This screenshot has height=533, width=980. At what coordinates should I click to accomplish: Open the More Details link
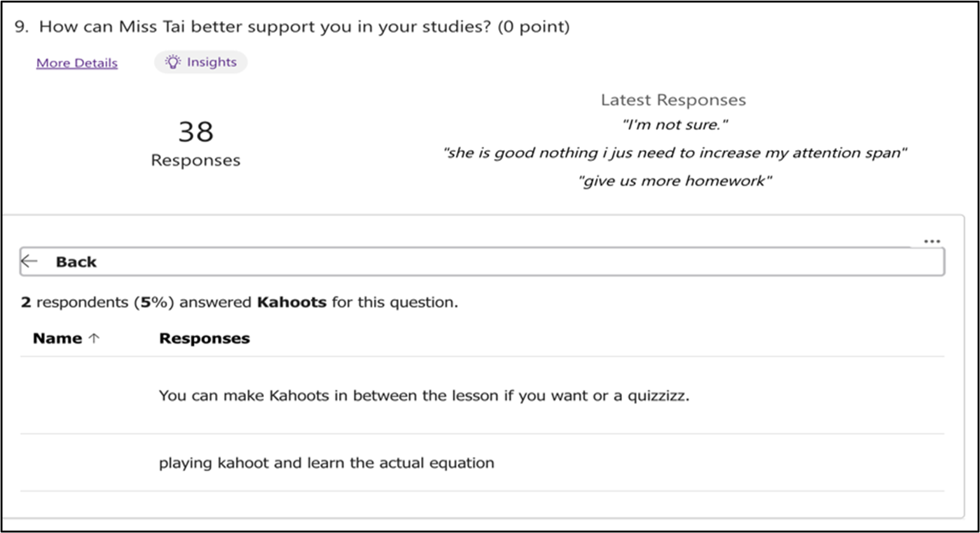click(77, 63)
